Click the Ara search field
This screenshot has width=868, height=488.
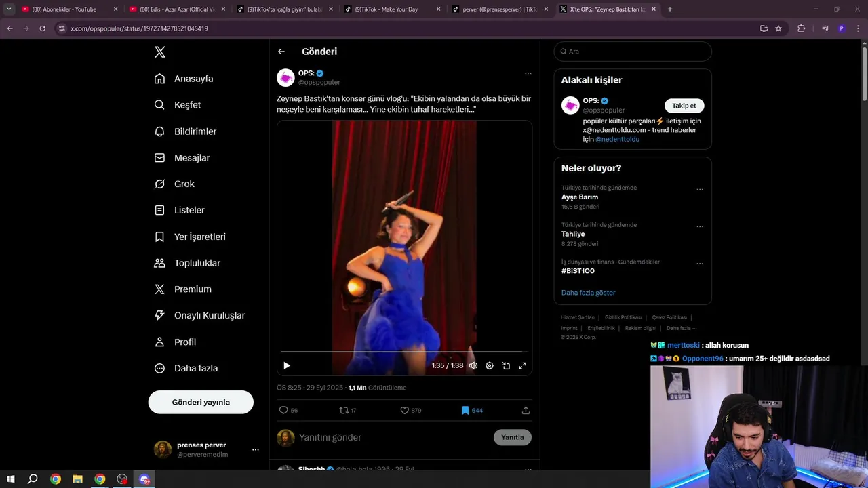(633, 52)
